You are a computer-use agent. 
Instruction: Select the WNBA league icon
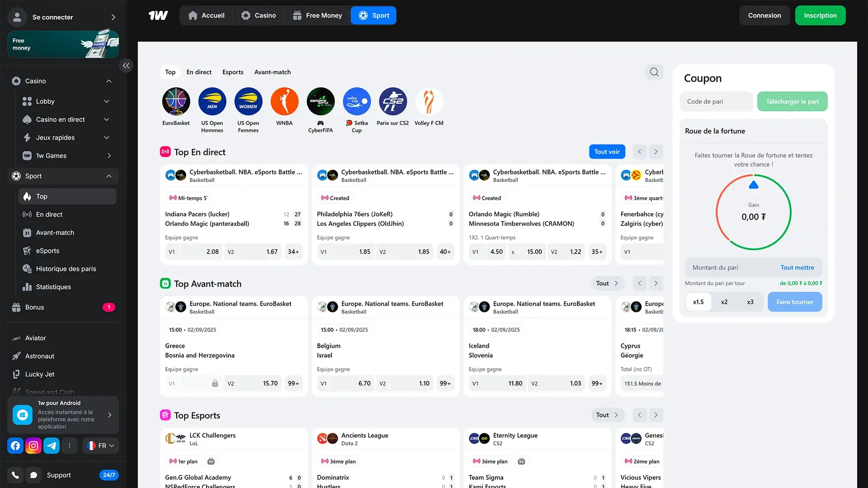tap(284, 101)
